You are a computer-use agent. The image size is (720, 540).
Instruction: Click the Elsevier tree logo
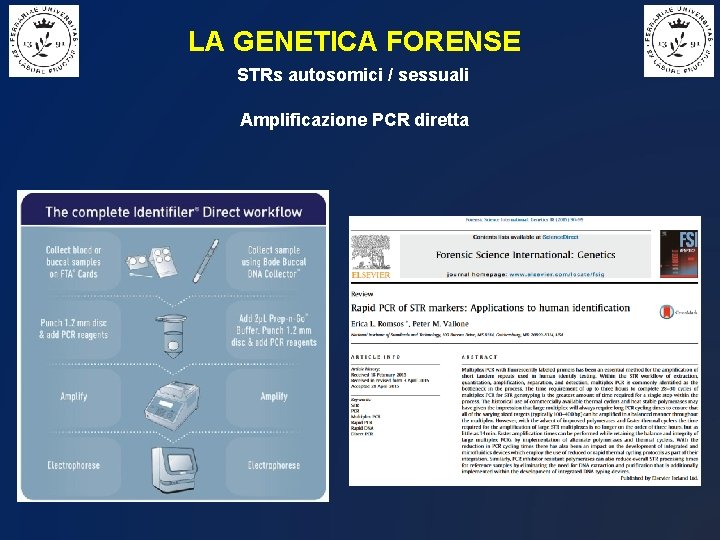pyautogui.click(x=371, y=252)
